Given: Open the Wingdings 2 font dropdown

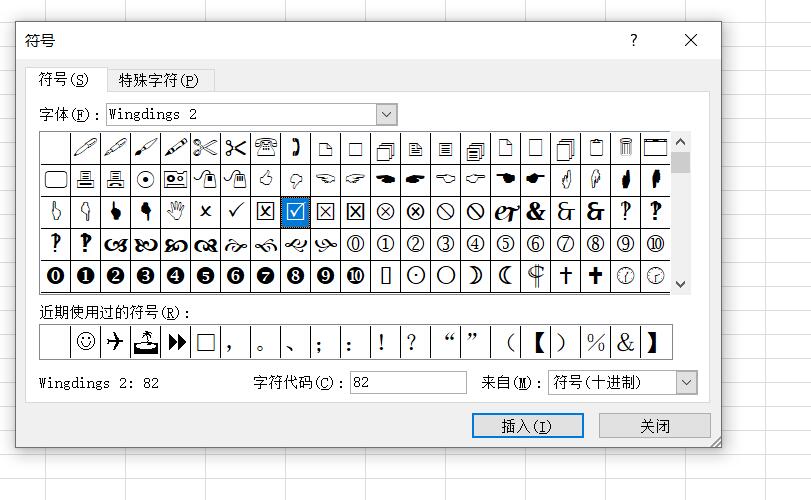Looking at the screenshot, I should coord(387,114).
